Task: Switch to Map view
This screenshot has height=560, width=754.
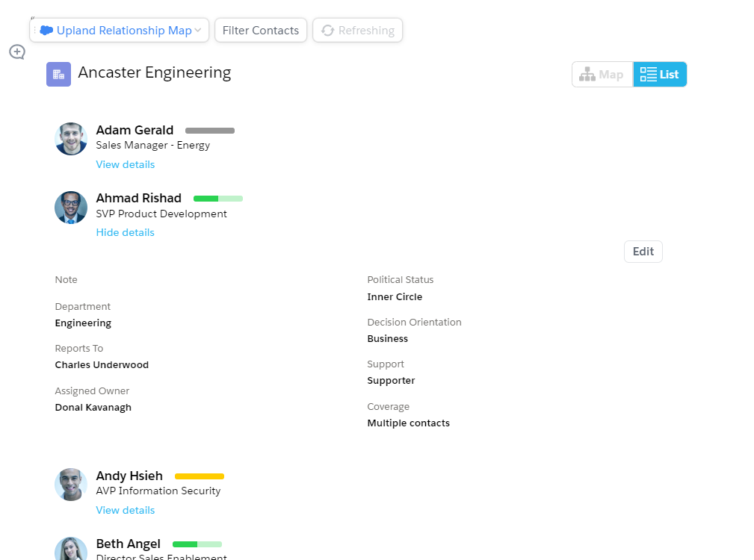Action: (x=602, y=75)
